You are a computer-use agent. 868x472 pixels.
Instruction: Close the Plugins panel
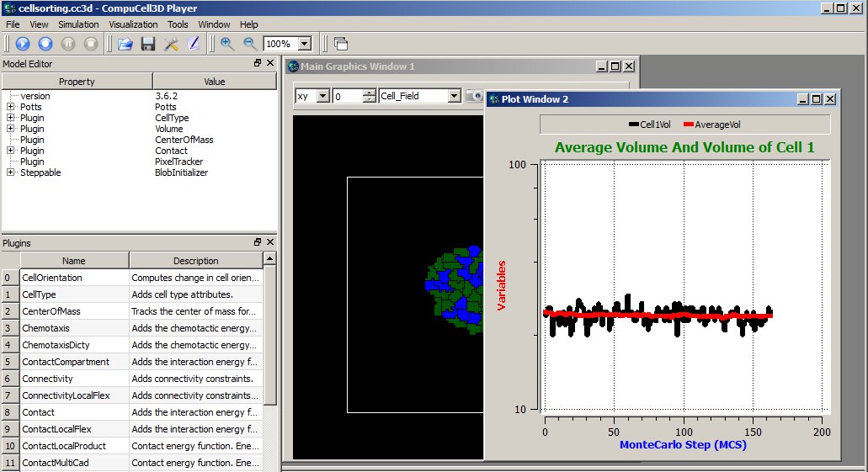[270, 241]
